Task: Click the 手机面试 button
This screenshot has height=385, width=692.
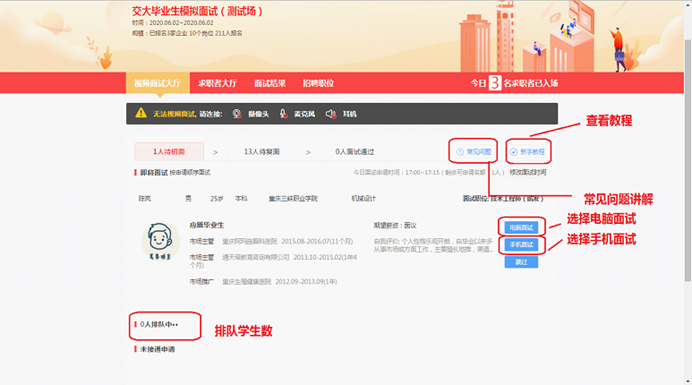Action: tap(521, 245)
